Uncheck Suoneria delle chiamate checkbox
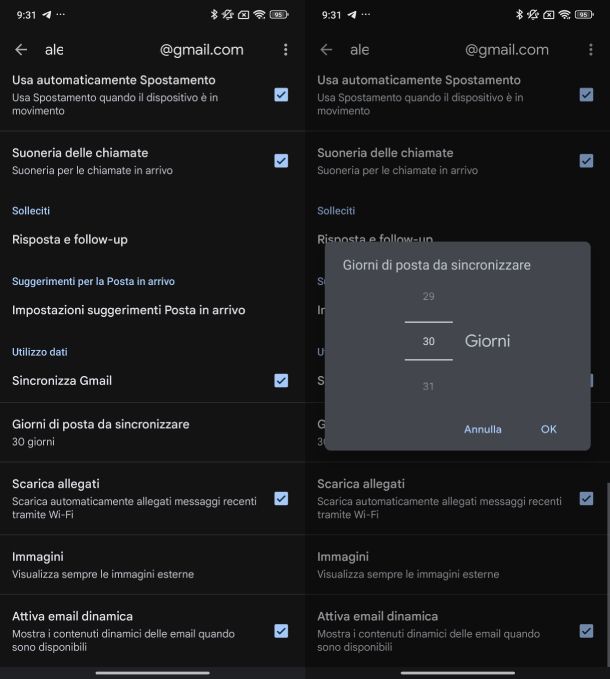Screen dimensions: 610x679 point(281,160)
